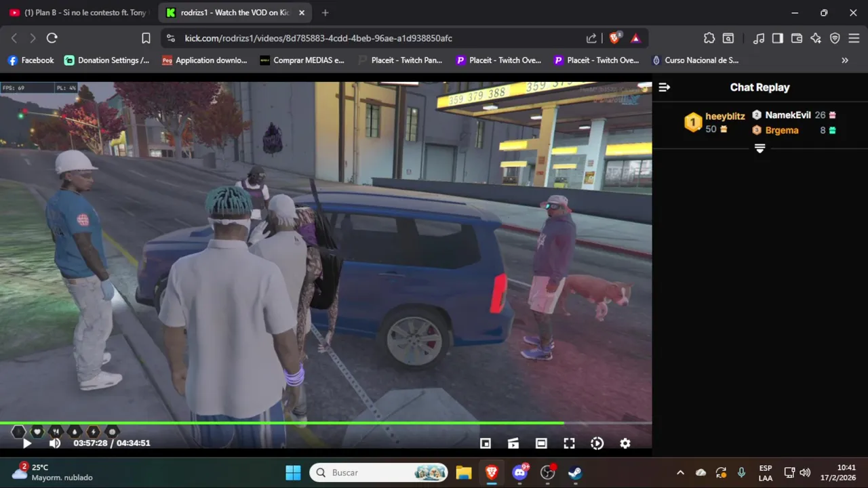
Task: Collapse the Chat Replay panel
Action: [665, 87]
